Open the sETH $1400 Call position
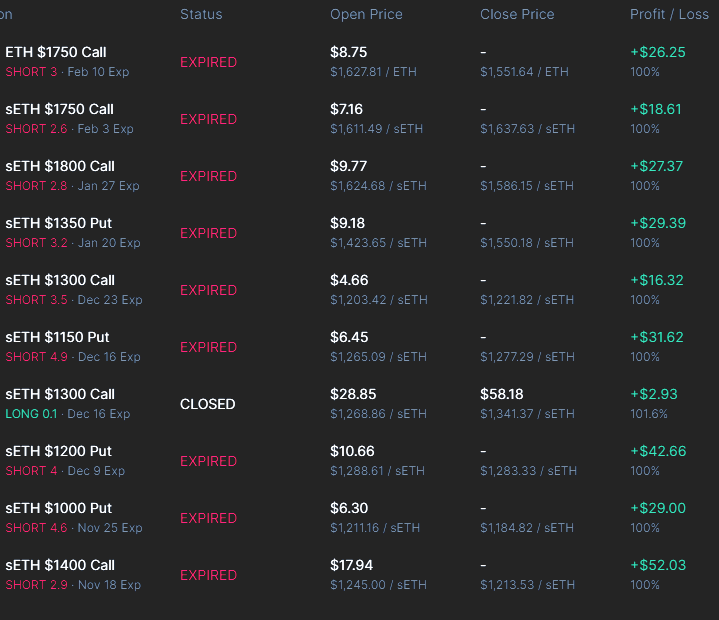Viewport: 719px width, 620px height. (60, 565)
